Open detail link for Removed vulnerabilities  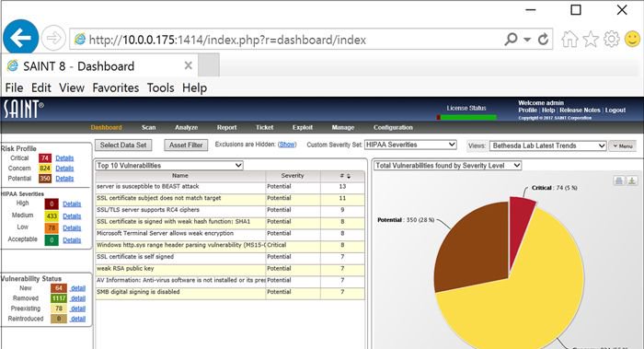point(77,298)
